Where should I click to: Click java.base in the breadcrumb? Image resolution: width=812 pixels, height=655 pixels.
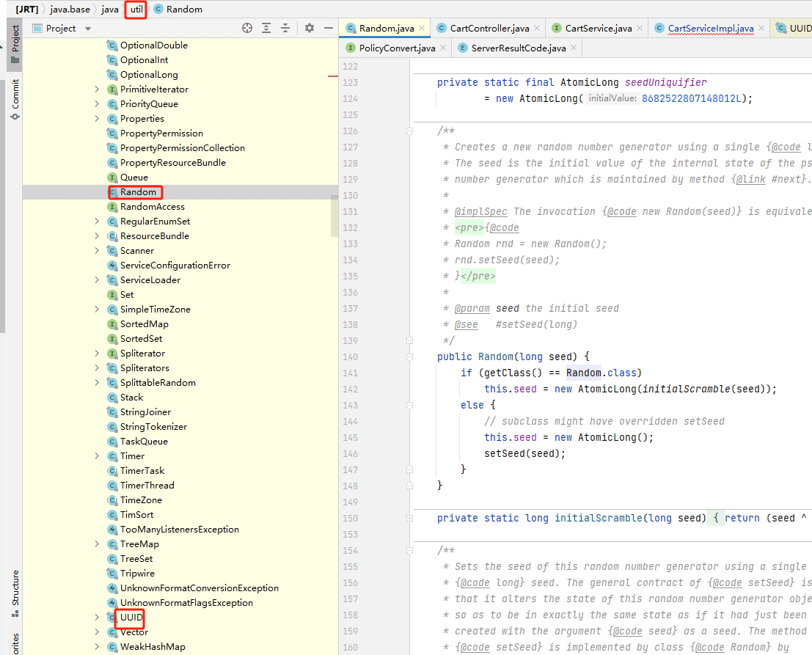click(x=70, y=10)
